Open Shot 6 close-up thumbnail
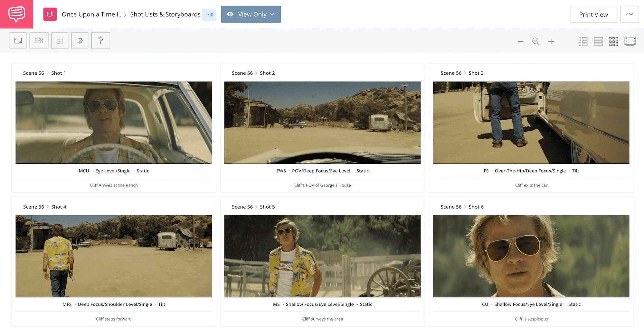This screenshot has height=330, width=644. pos(531,256)
